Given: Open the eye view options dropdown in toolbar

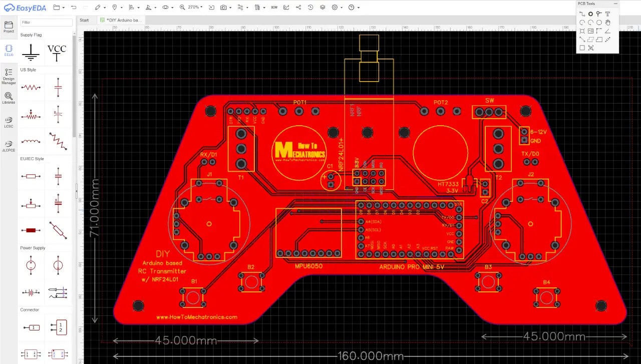Looking at the screenshot, I should click(x=172, y=8).
